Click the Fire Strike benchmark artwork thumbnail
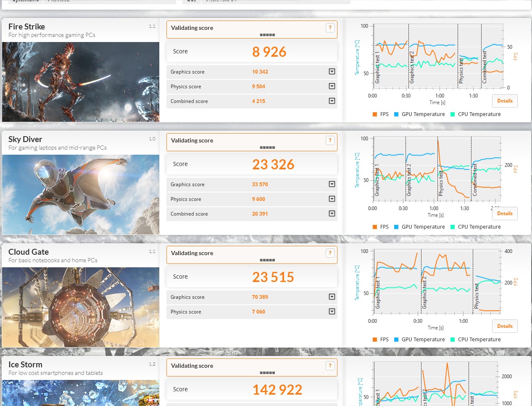This screenshot has width=532, height=406. [x=81, y=82]
